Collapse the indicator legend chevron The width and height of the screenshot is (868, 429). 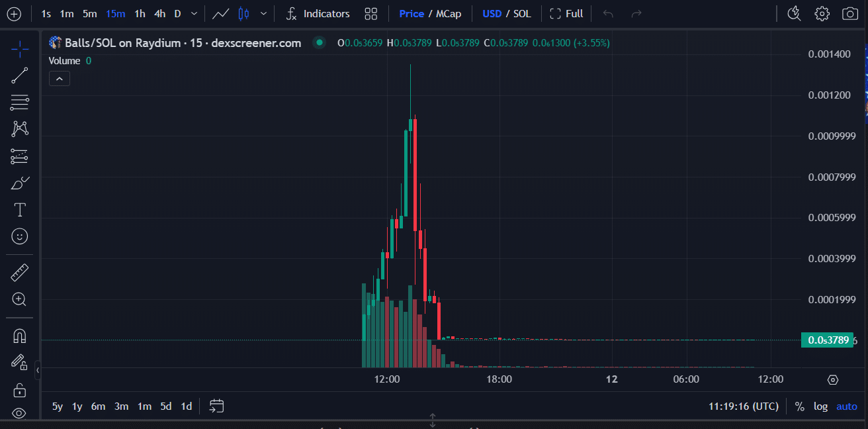[x=60, y=79]
